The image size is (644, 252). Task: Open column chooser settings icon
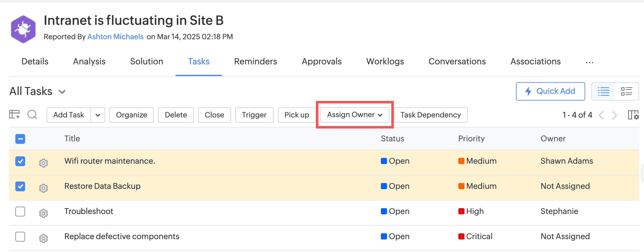tap(633, 115)
